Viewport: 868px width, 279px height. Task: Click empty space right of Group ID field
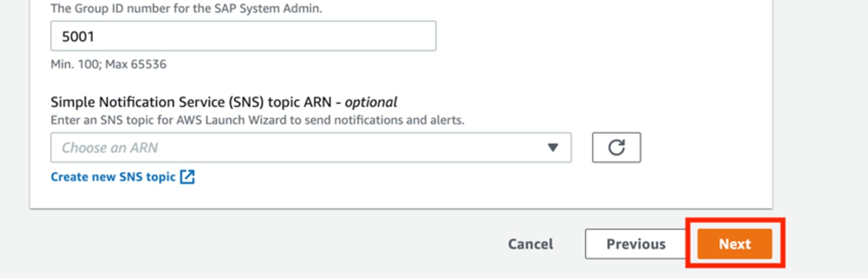point(598,36)
